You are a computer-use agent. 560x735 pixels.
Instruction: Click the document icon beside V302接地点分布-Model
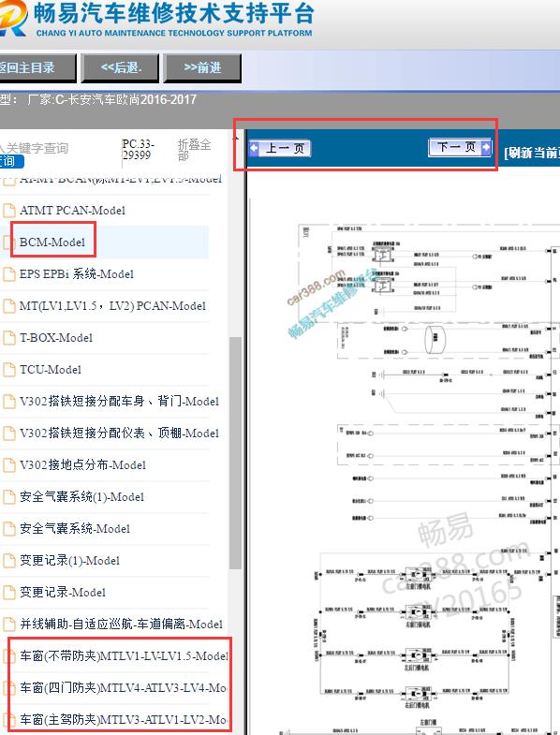(x=9, y=465)
